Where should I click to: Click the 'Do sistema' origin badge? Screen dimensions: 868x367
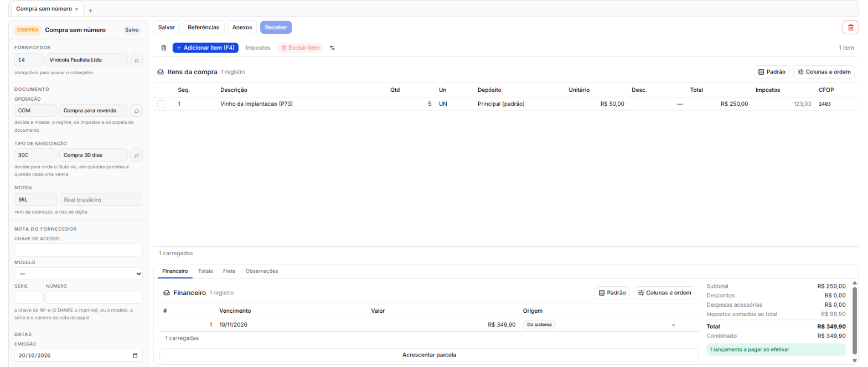(x=539, y=325)
